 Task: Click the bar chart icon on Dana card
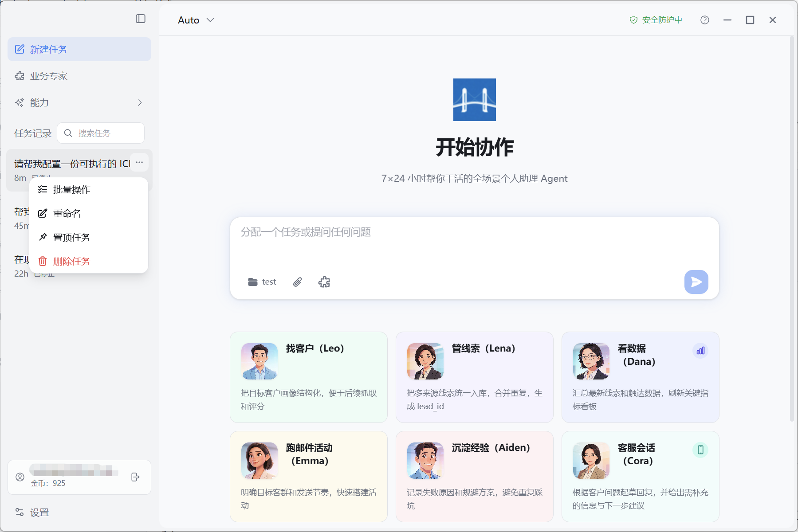(700, 351)
